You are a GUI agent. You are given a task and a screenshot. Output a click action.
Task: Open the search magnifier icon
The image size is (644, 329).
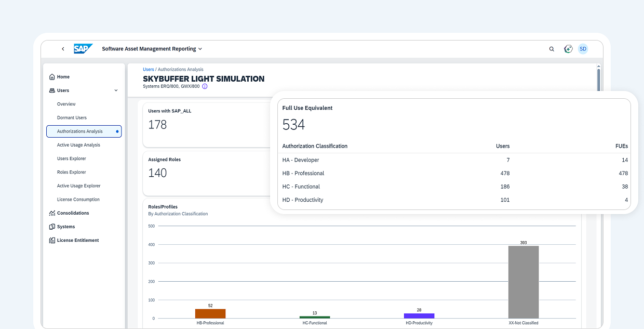[x=552, y=49]
